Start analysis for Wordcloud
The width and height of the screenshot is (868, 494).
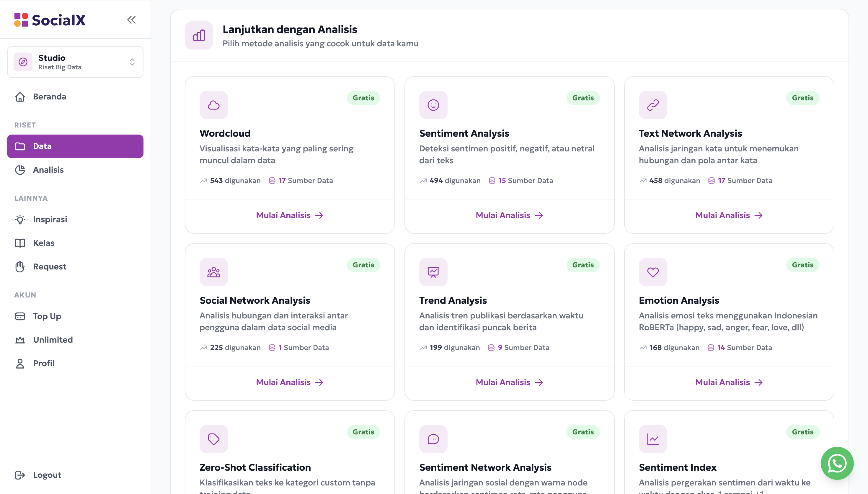(x=290, y=215)
